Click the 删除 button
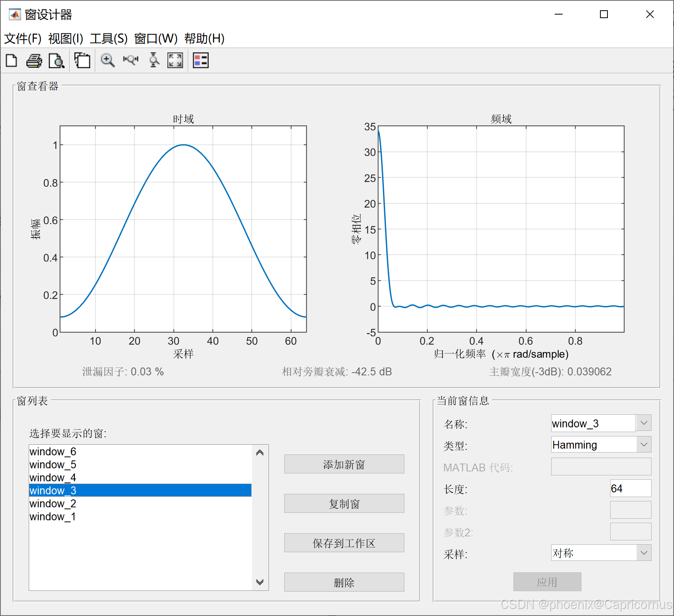The height and width of the screenshot is (616, 674). click(x=344, y=582)
